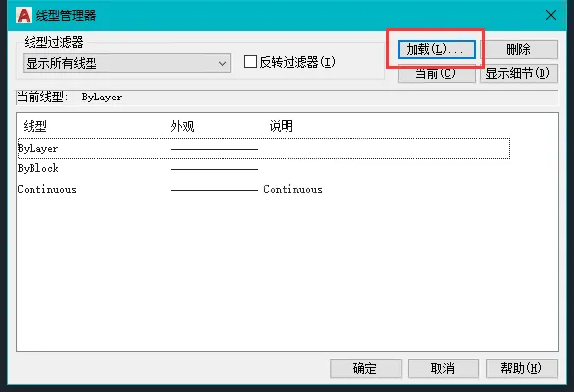Open help with the 帮助(H) button

pos(522,368)
